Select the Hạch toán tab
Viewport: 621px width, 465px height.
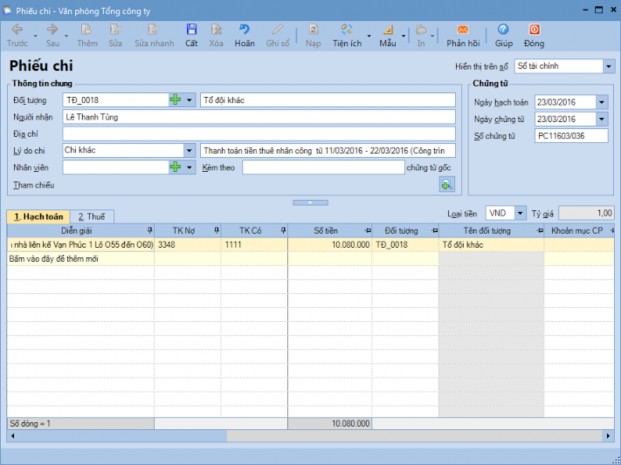click(x=38, y=216)
